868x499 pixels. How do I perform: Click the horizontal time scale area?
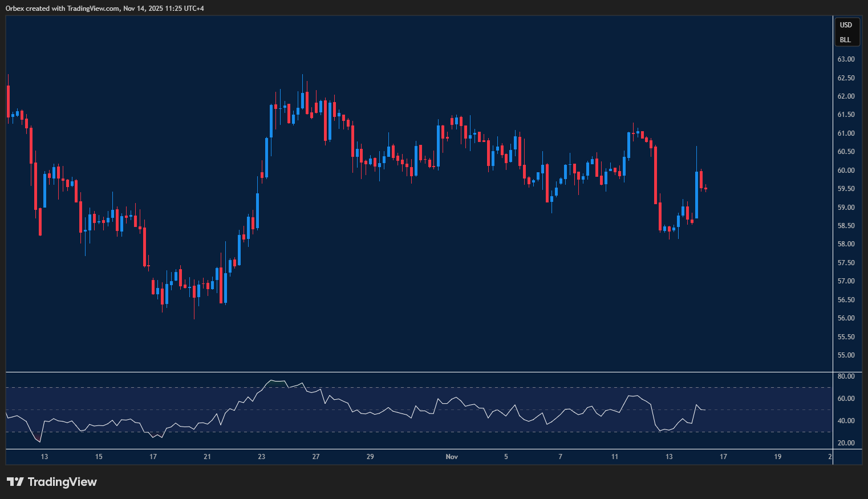tap(399, 456)
